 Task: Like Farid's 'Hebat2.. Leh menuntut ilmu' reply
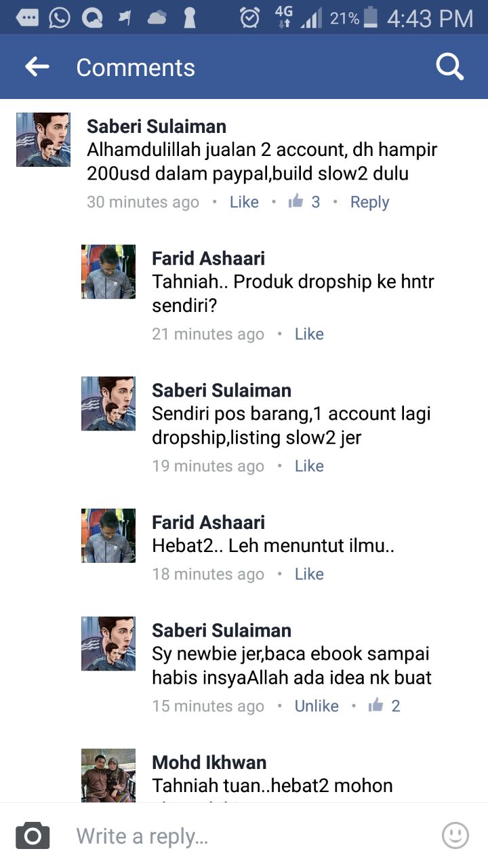(x=309, y=574)
